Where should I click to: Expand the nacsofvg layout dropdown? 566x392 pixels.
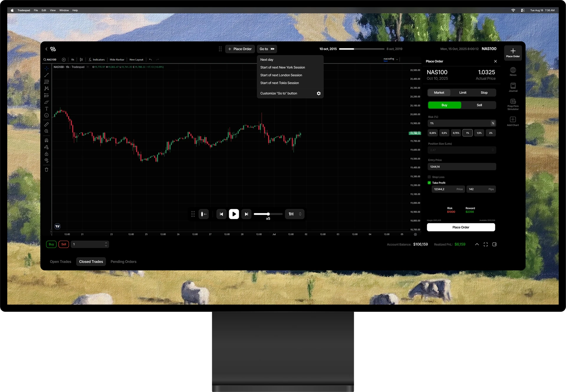tap(397, 59)
